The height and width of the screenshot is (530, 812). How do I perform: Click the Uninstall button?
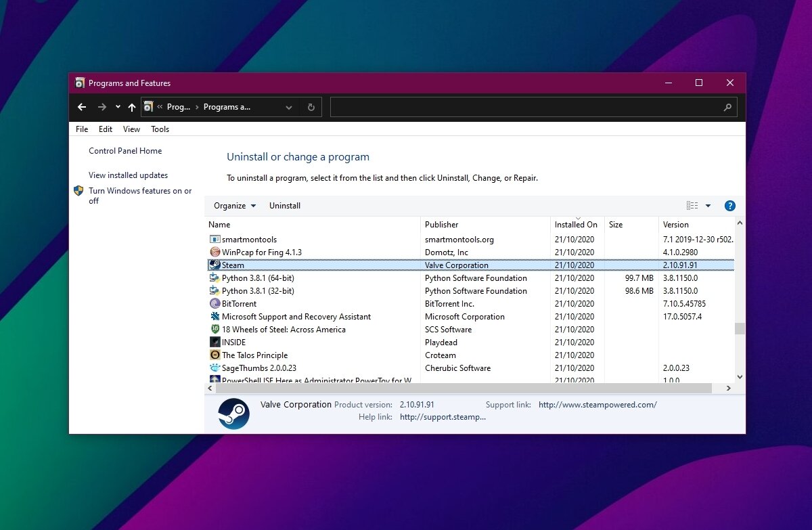coord(285,206)
